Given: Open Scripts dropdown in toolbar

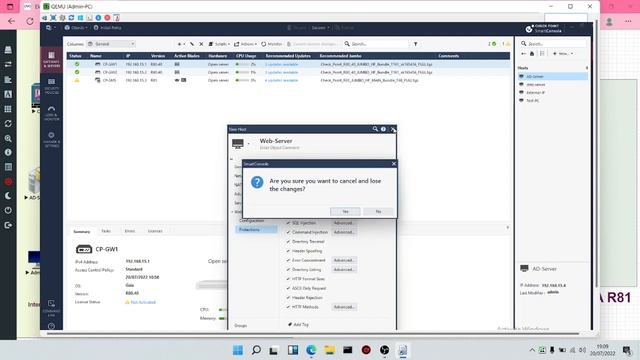Looking at the screenshot, I should (x=219, y=44).
